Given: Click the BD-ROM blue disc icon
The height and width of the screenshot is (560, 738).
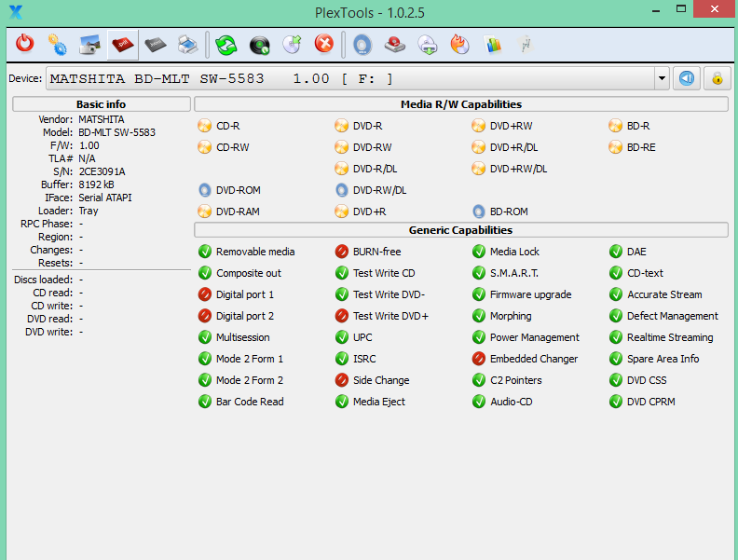Looking at the screenshot, I should (479, 212).
